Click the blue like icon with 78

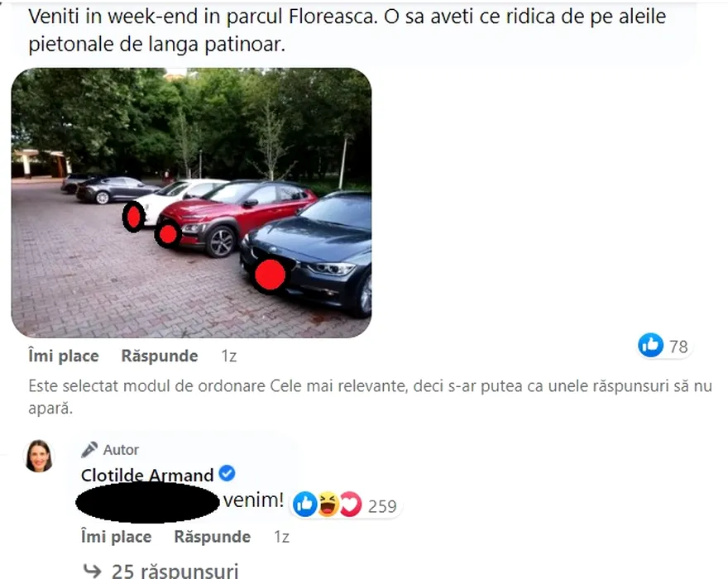click(651, 345)
